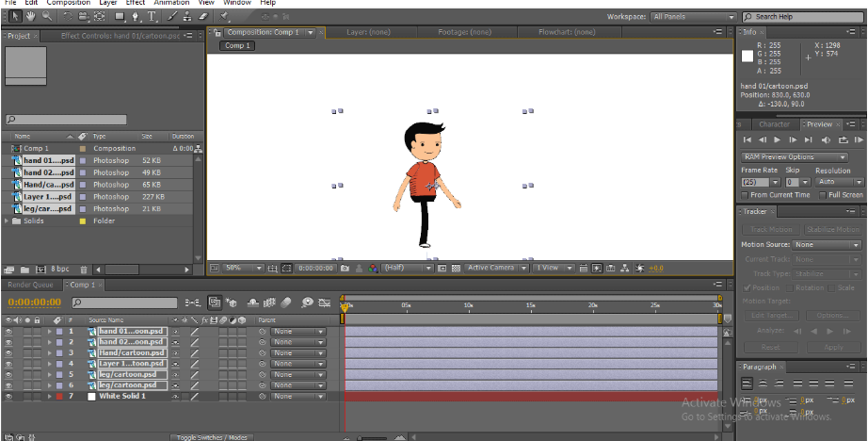
Task: Select the Hand tool in toolbar
Action: 31,16
